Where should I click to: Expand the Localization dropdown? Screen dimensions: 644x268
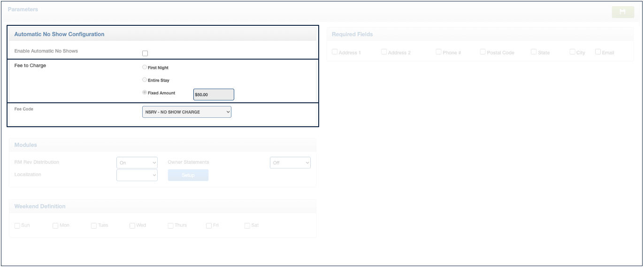pos(137,175)
